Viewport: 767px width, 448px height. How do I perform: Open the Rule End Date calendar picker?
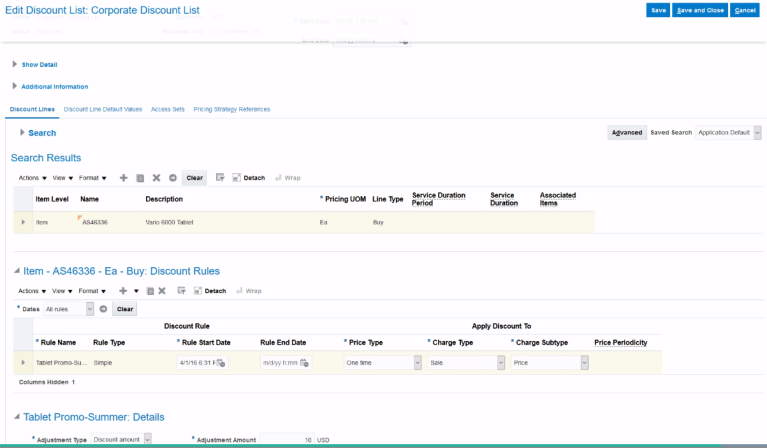(x=304, y=362)
